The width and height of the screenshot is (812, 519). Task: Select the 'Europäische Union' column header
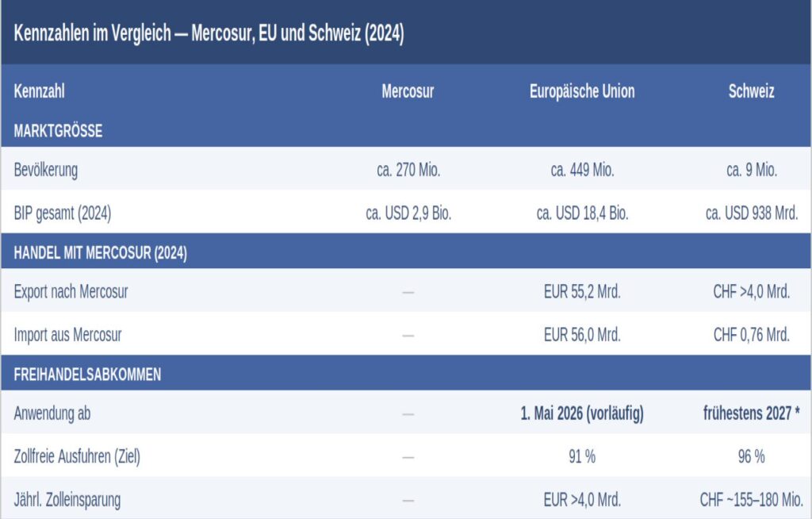(582, 91)
